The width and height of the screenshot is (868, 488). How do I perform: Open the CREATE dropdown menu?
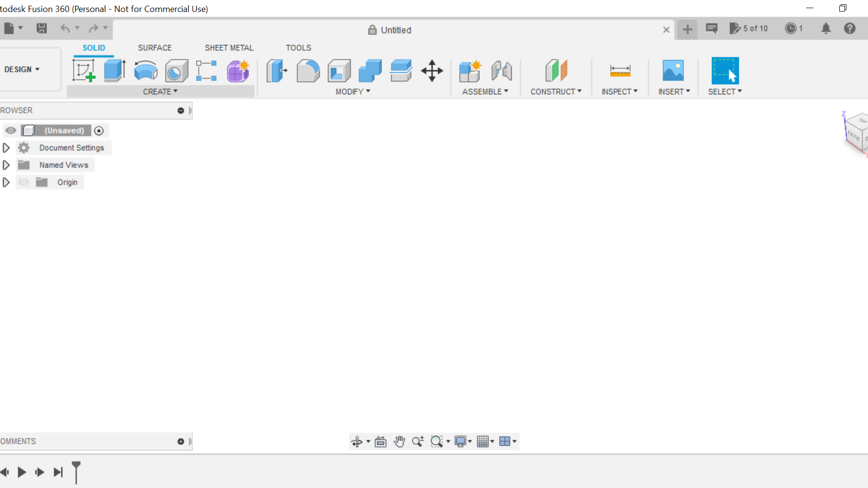(x=161, y=91)
